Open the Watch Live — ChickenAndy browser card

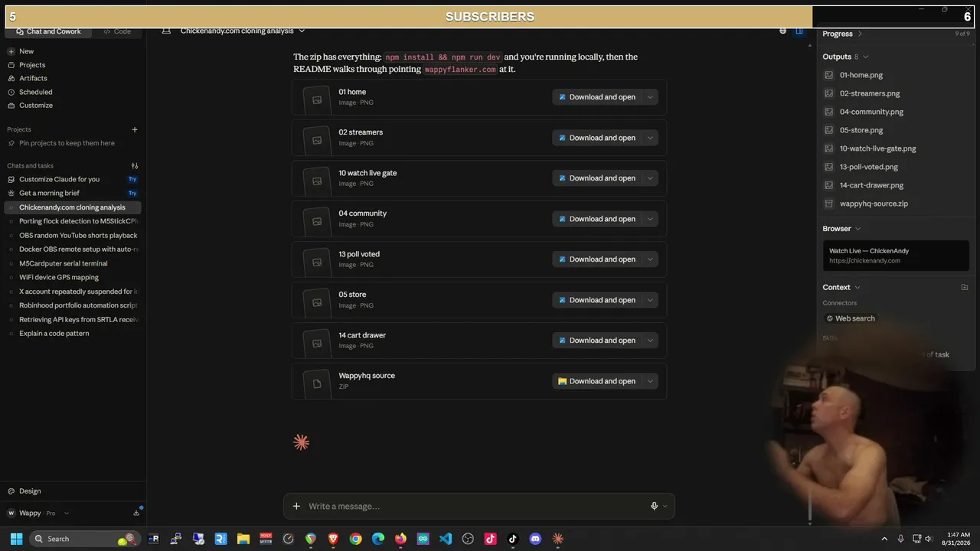coord(896,256)
